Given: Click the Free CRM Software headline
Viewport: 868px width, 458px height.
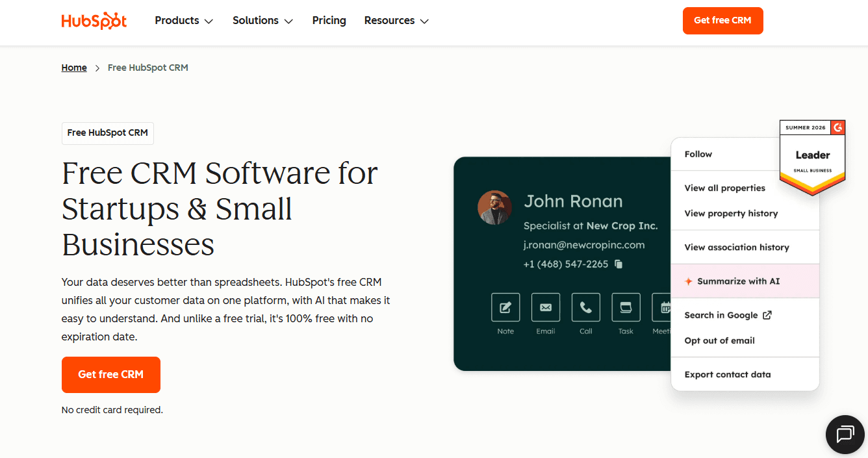Looking at the screenshot, I should point(220,209).
